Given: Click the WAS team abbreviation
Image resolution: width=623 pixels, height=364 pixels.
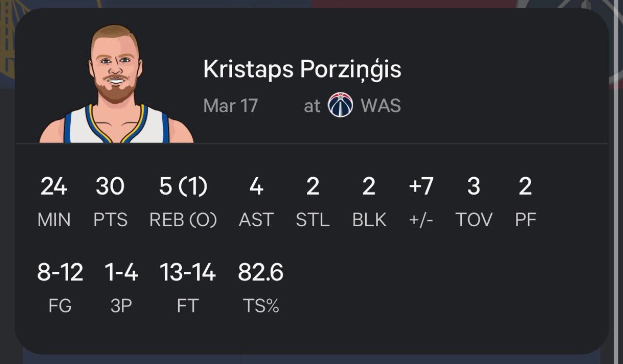Looking at the screenshot, I should [381, 106].
